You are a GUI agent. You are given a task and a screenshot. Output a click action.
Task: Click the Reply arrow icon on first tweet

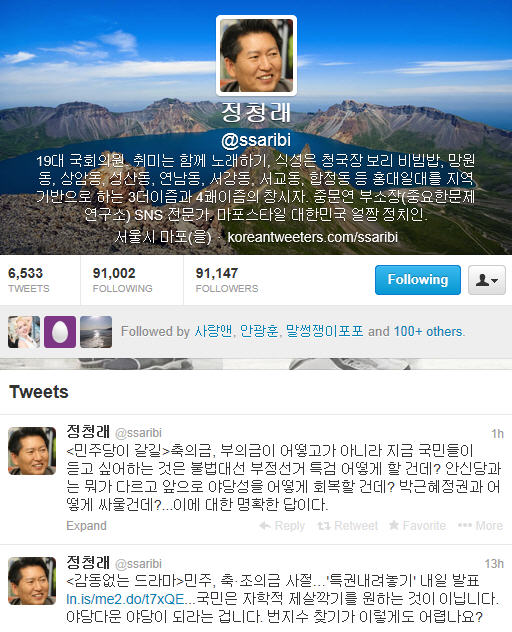coord(265,526)
